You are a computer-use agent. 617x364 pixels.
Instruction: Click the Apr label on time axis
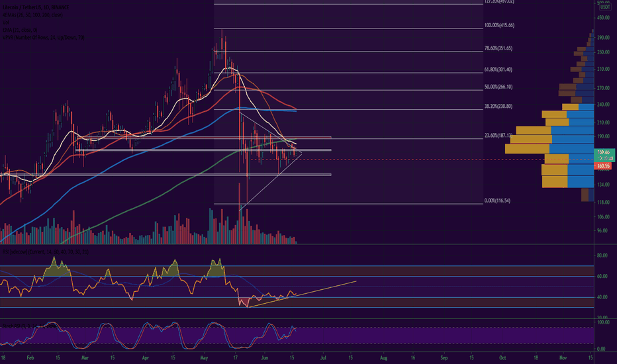tap(146, 358)
